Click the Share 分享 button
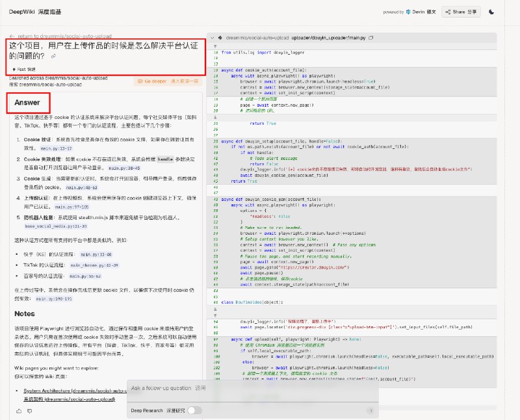The image size is (520, 420). point(461,12)
